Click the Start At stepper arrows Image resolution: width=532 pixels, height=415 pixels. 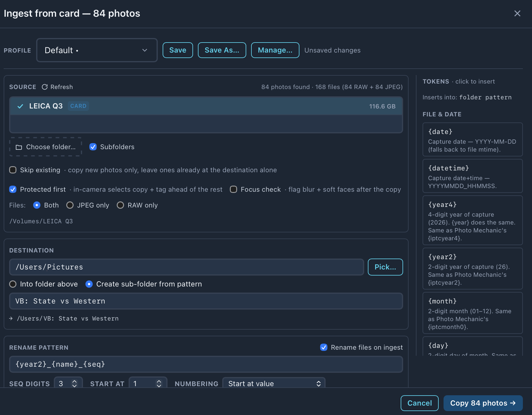point(159,383)
